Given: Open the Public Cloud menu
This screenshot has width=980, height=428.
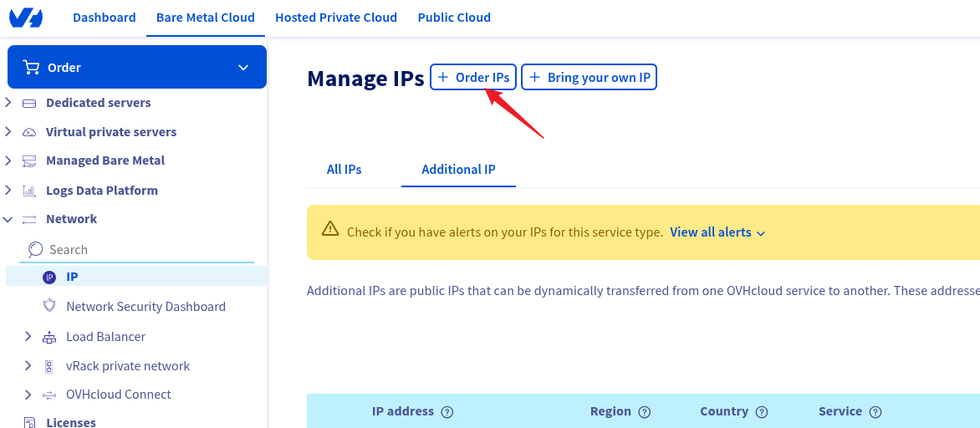Looking at the screenshot, I should pos(454,18).
